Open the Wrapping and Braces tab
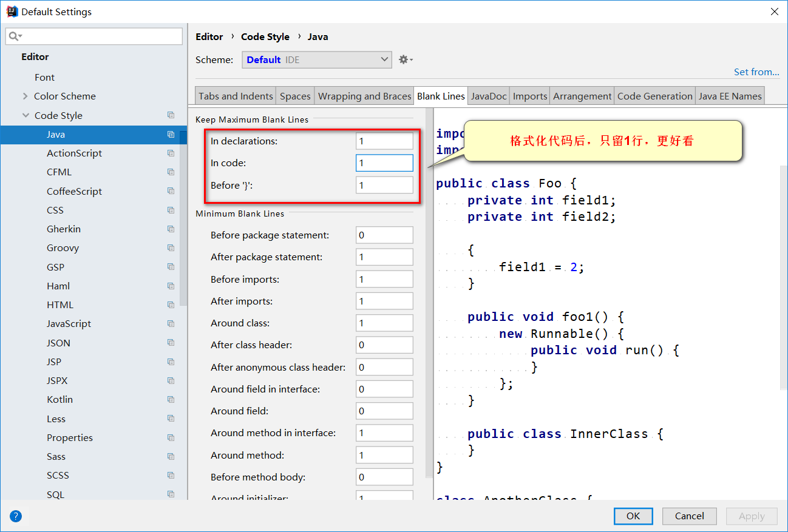Viewport: 788px width, 532px height. click(364, 96)
